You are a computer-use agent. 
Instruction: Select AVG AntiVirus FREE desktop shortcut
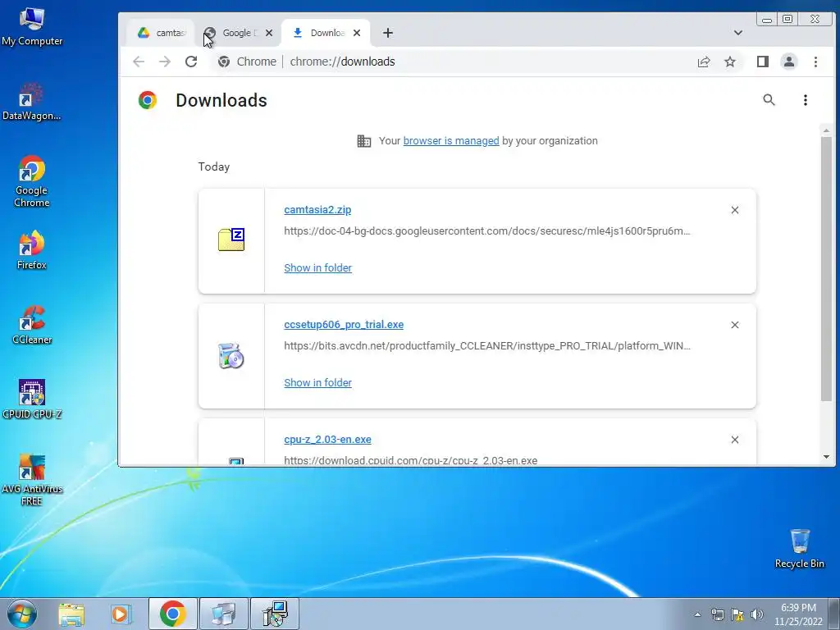pyautogui.click(x=32, y=479)
